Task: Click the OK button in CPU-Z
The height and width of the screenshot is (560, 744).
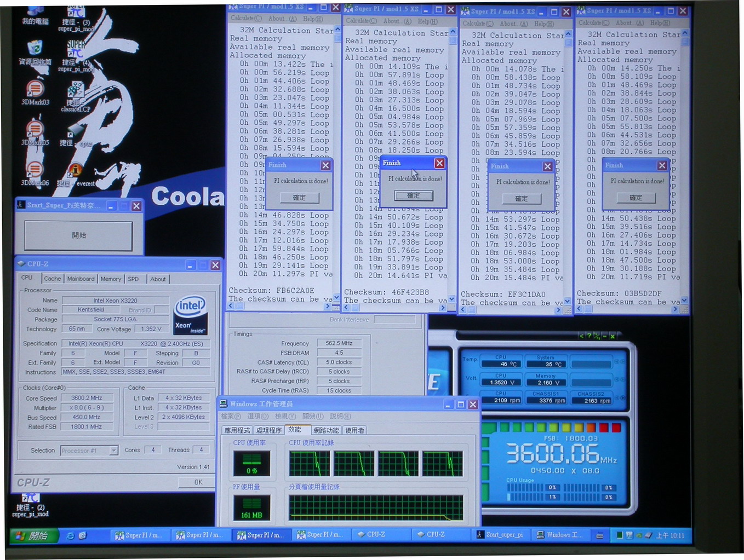Action: [x=198, y=482]
